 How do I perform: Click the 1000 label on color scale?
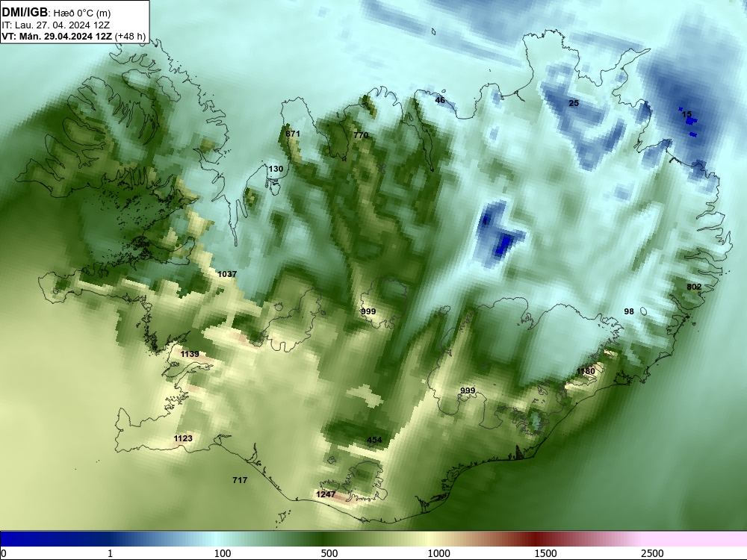[438, 553]
